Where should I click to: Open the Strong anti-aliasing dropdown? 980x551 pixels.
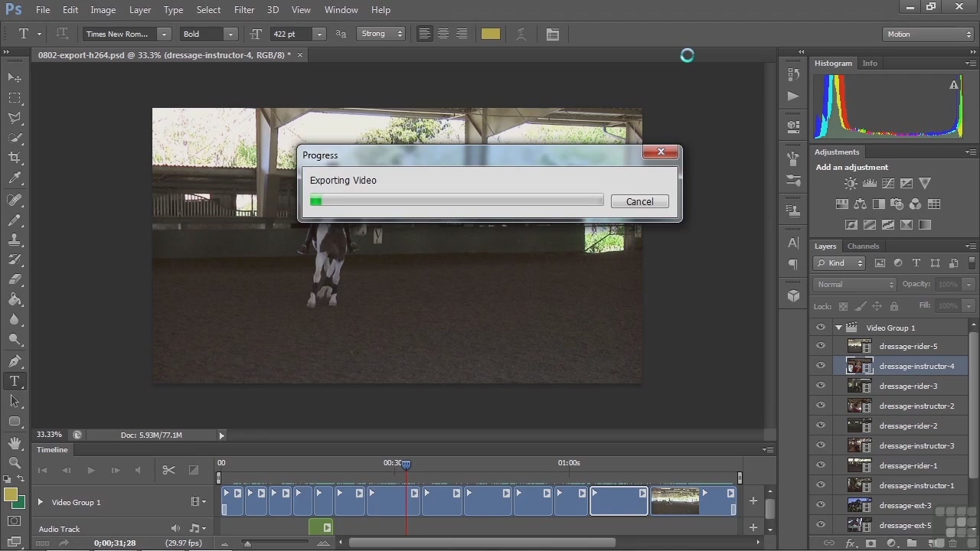[x=381, y=34]
